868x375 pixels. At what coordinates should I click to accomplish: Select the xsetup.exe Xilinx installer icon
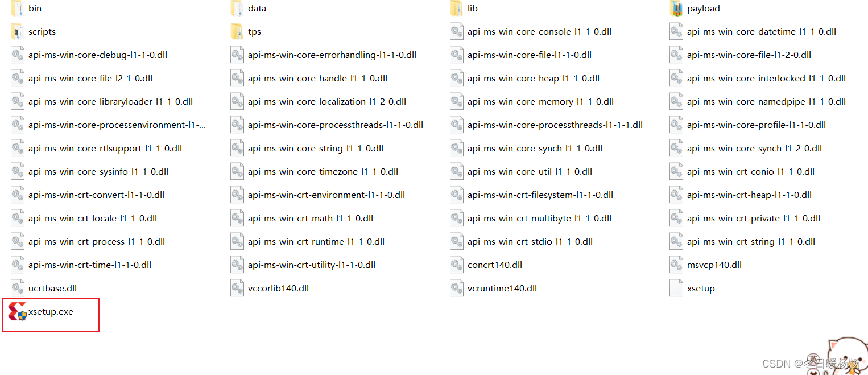click(17, 312)
